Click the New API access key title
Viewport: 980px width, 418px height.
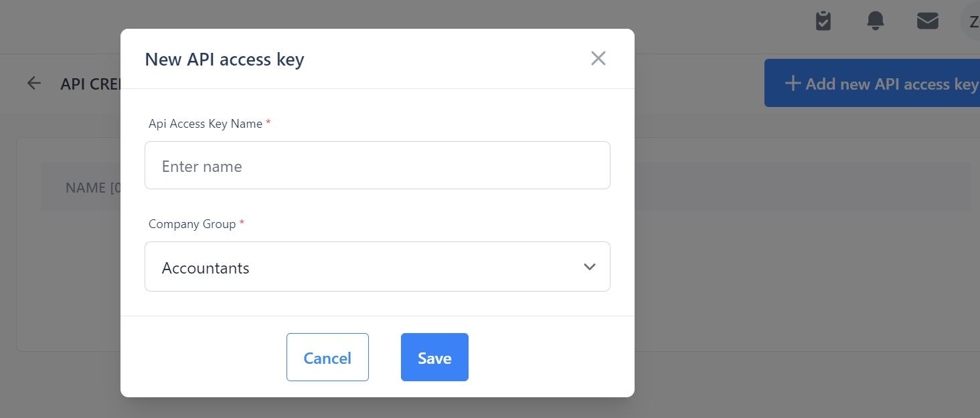[224, 59]
